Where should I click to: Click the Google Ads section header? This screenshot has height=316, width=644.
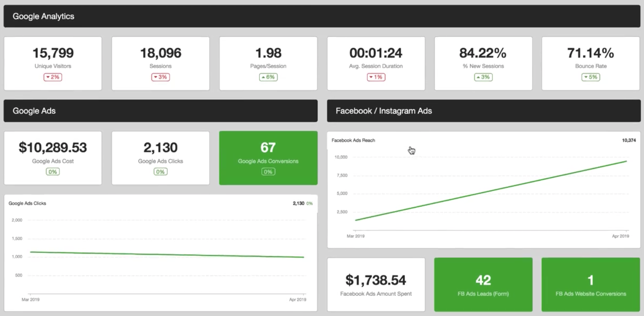[160, 111]
